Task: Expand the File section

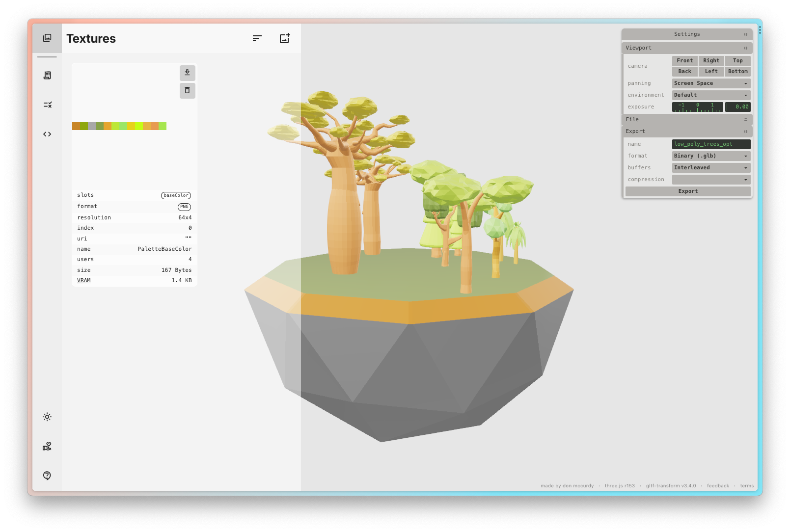Action: click(686, 120)
